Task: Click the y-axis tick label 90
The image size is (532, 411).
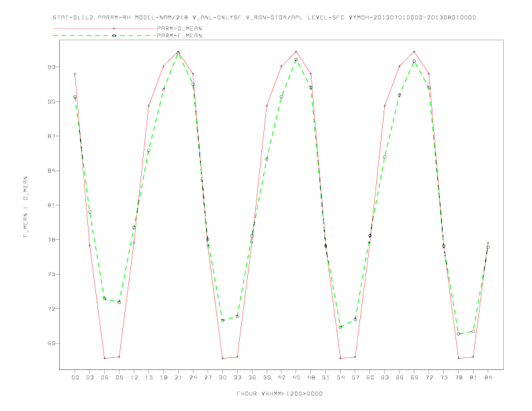Action: pyautogui.click(x=51, y=101)
